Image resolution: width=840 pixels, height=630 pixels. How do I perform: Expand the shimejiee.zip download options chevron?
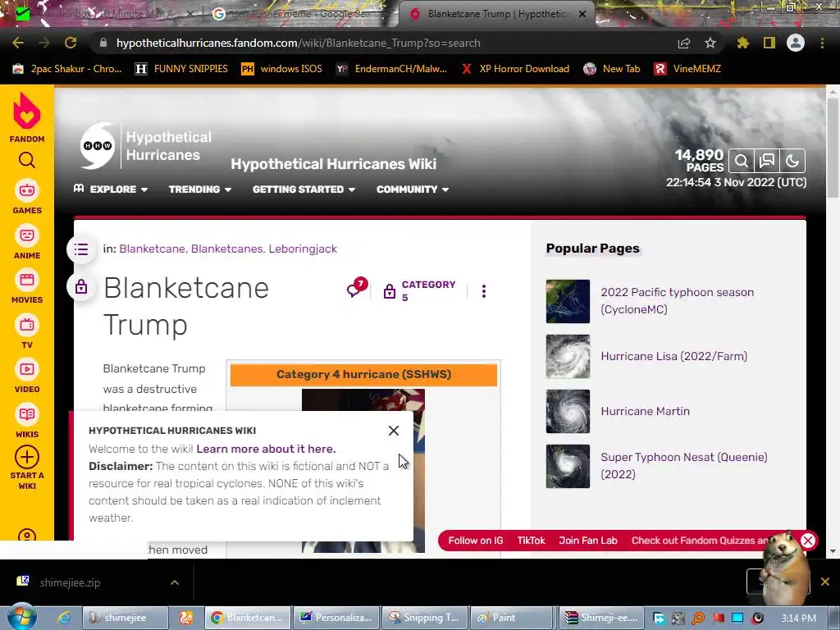pos(175,582)
